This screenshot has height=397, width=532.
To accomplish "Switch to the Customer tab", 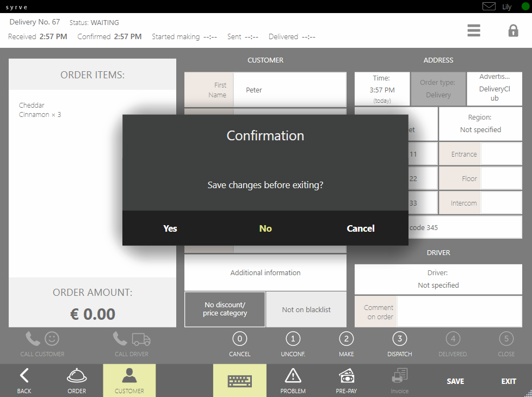I will click(129, 379).
